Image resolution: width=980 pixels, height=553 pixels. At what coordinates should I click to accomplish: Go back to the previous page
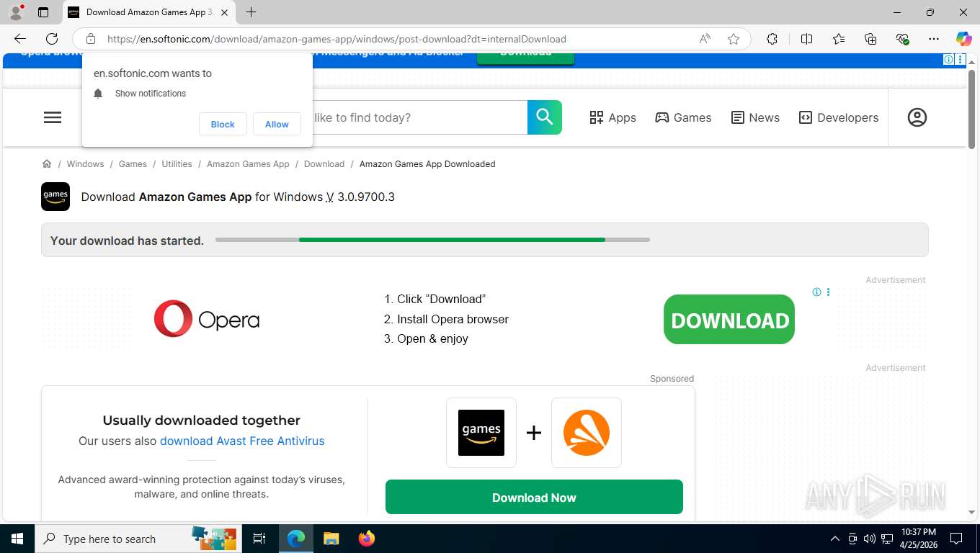(20, 39)
